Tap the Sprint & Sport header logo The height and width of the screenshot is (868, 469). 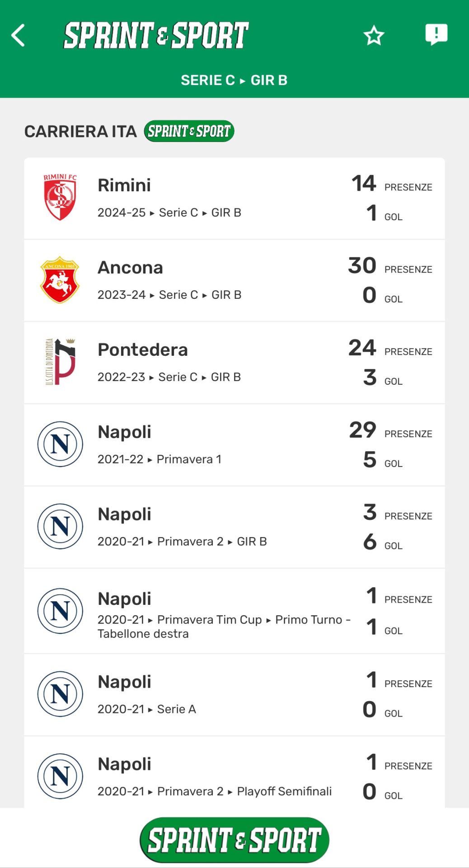tap(156, 36)
